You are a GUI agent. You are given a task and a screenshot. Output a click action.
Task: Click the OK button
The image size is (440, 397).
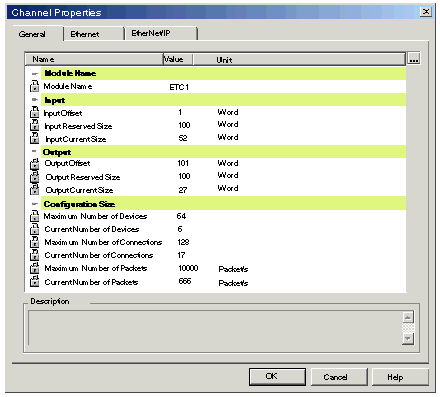[277, 377]
